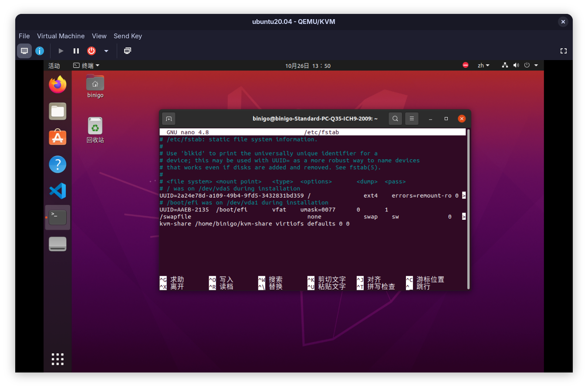The height and width of the screenshot is (389, 588).
Task: Pause the virtual machine
Action: pyautogui.click(x=76, y=51)
